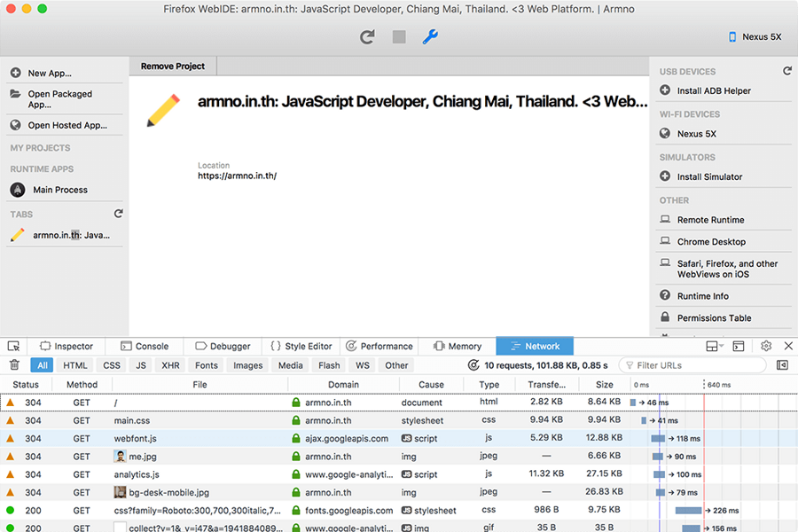Toggle the network details pane icon
Screen dimensions: 798x532
click(782, 365)
